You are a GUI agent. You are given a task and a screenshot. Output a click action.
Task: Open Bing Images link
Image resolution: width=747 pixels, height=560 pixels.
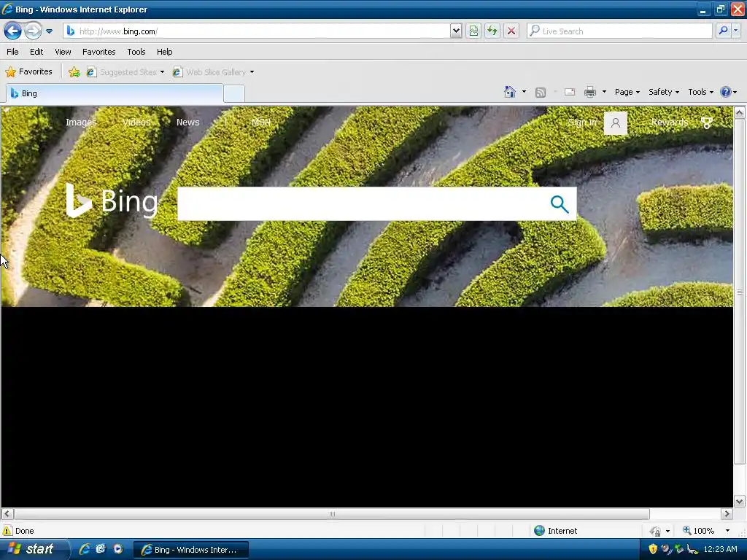[81, 122]
